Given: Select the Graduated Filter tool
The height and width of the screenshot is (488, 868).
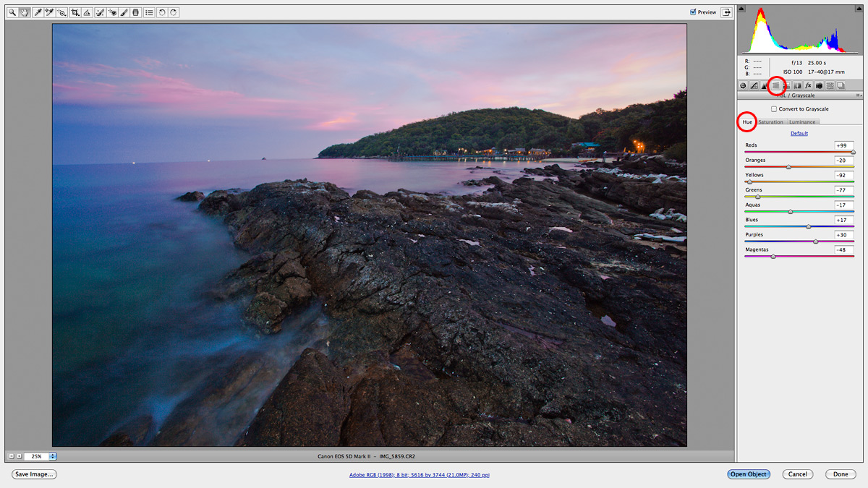Looking at the screenshot, I should point(136,12).
